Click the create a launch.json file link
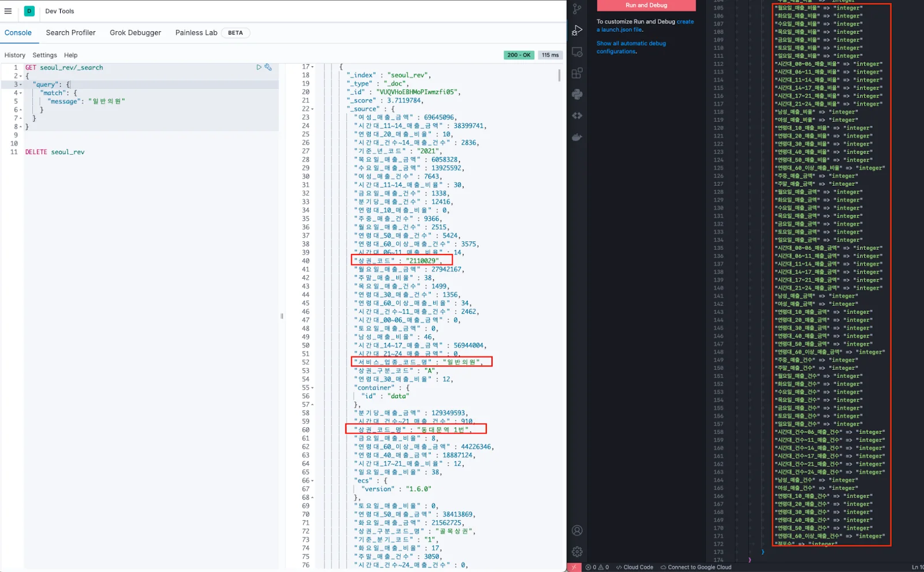The image size is (924, 572). [x=685, y=22]
